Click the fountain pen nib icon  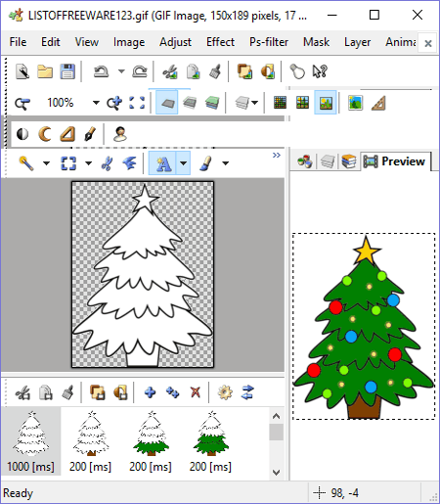coord(90,134)
